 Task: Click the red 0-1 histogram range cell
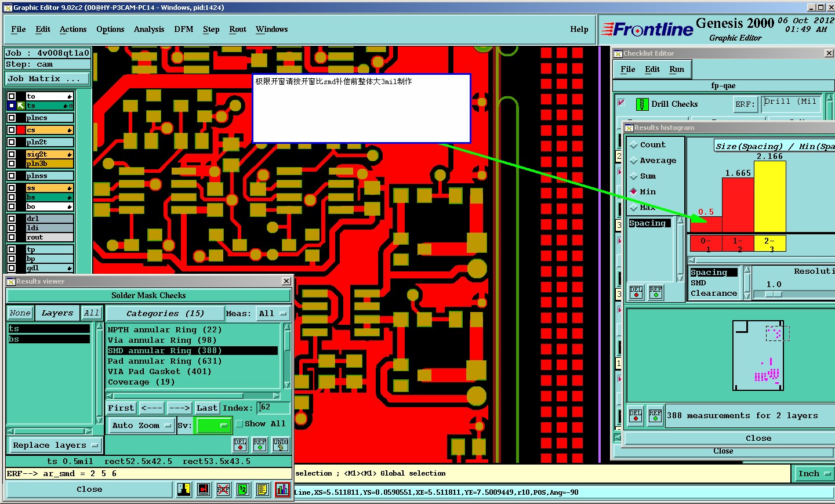pos(706,244)
